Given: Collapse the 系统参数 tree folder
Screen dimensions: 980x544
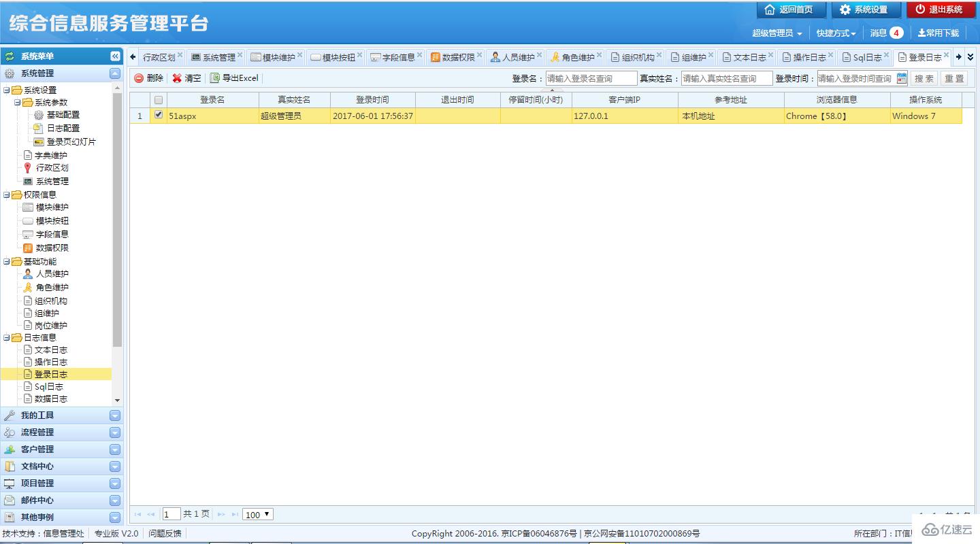Looking at the screenshot, I should coord(17,103).
